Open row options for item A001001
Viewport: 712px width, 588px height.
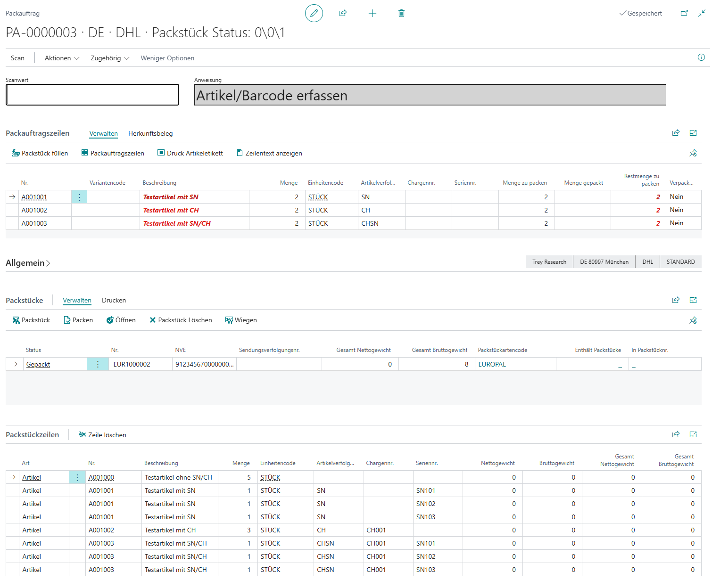pos(79,197)
